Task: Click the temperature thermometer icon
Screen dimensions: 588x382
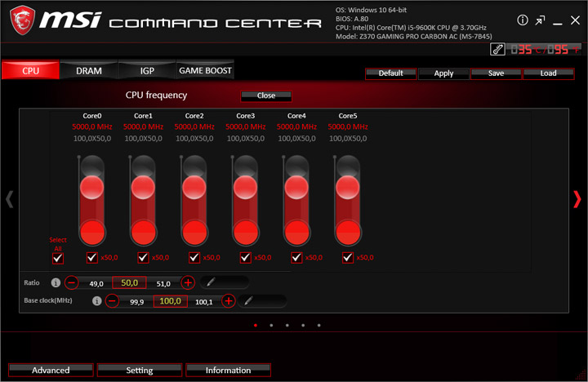Action: click(x=497, y=49)
